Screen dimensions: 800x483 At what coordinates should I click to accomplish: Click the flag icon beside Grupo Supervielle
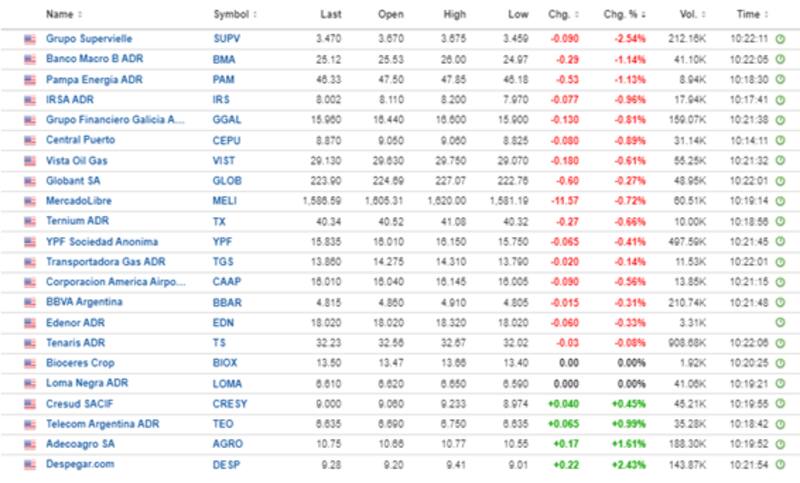pos(30,37)
